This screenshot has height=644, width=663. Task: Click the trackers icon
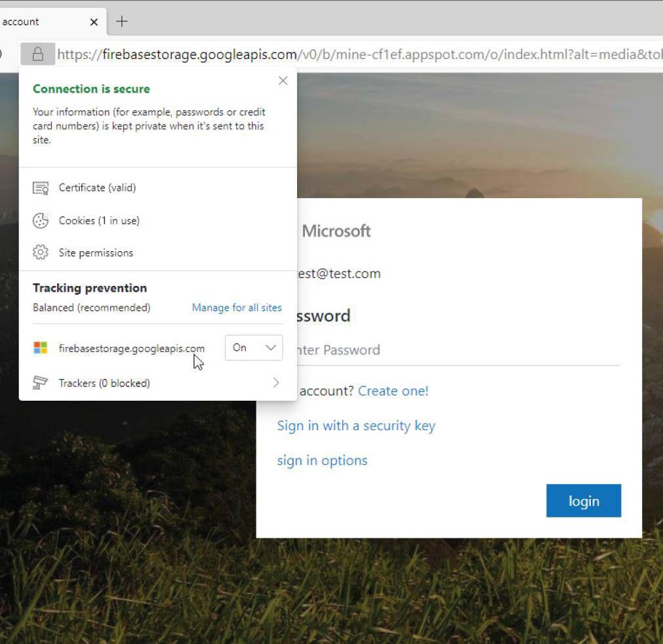click(x=40, y=383)
